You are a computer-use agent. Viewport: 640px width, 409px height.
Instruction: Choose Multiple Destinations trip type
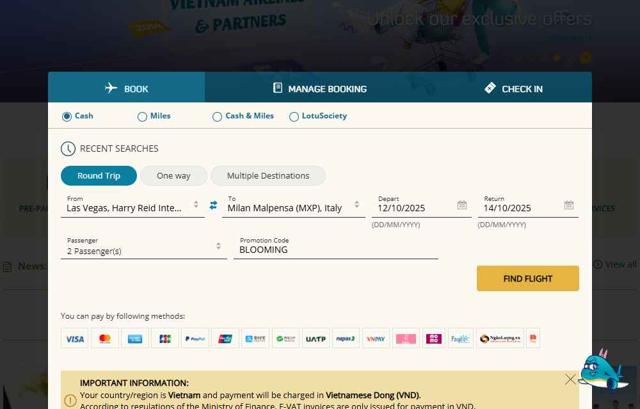[x=268, y=176]
